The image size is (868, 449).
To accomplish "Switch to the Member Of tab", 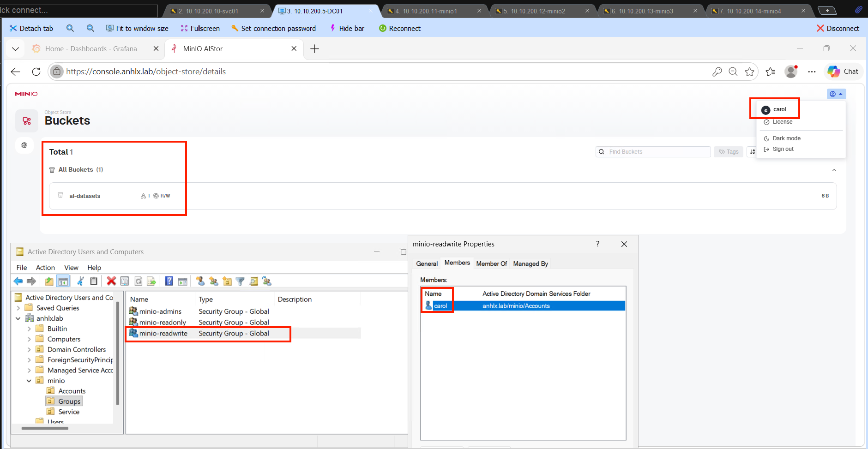I will tap(492, 263).
